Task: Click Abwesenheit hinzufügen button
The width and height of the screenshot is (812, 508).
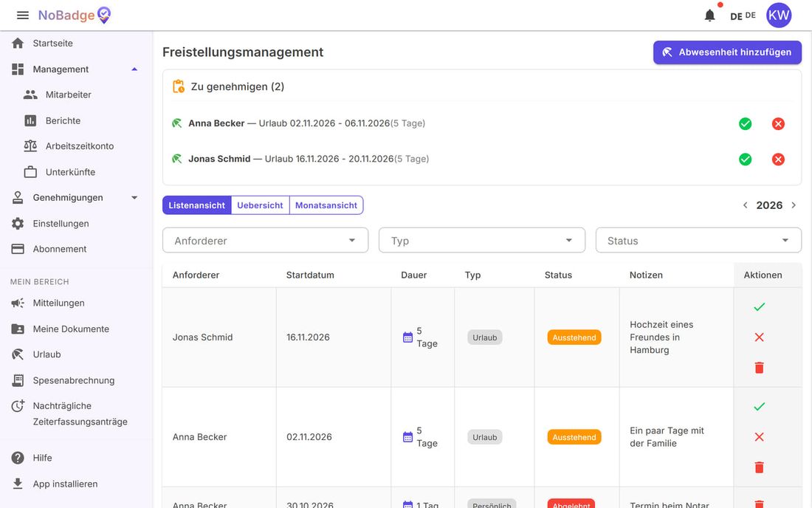Action: [x=727, y=52]
